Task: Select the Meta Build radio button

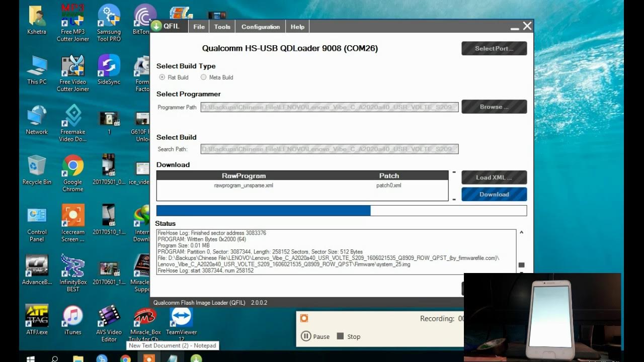Action: coord(203,77)
